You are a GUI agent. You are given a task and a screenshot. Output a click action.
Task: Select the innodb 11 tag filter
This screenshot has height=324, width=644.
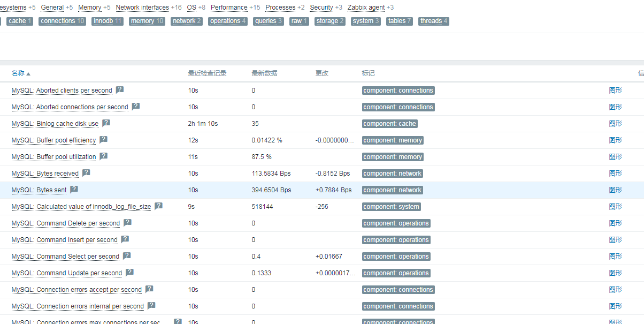tap(108, 21)
